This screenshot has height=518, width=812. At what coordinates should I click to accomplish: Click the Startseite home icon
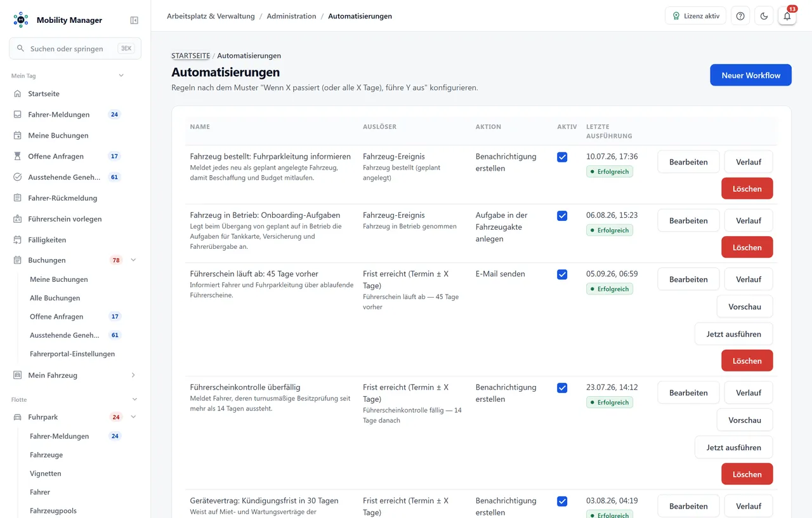[x=18, y=94]
